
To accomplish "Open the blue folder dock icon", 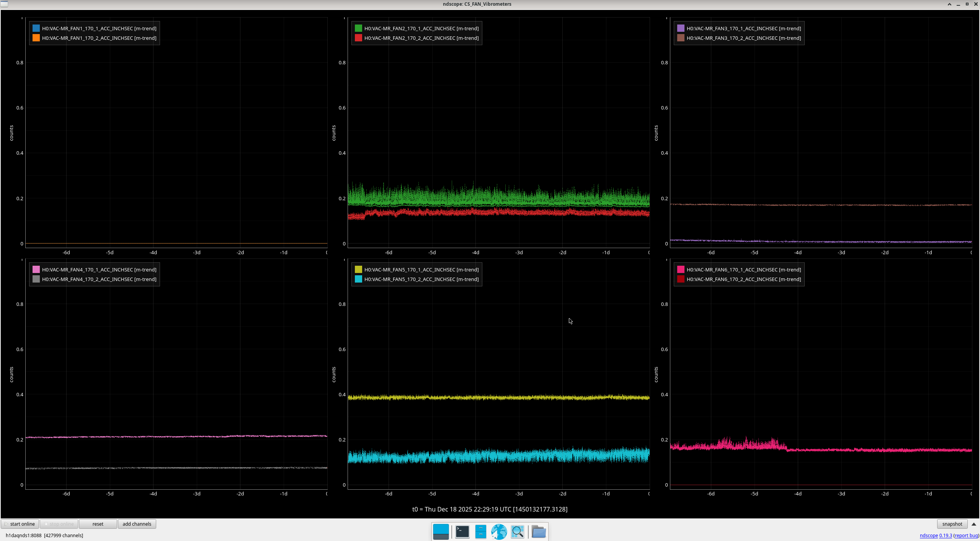I will tap(539, 531).
